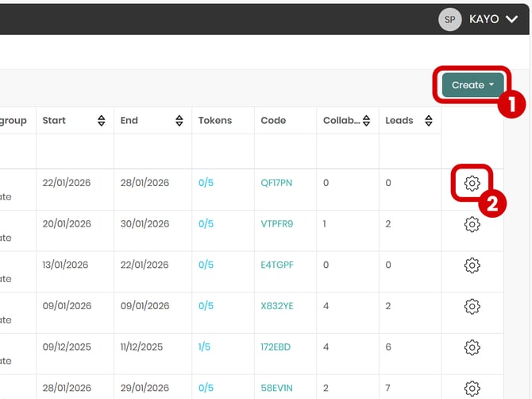Sort table by End date column
Screen dimensions: 532x399
tap(179, 121)
